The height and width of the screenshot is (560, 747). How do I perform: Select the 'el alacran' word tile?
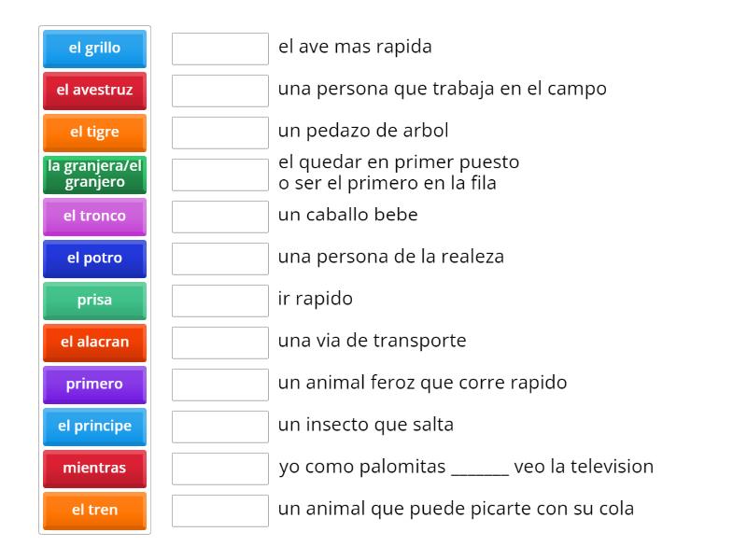pos(93,343)
